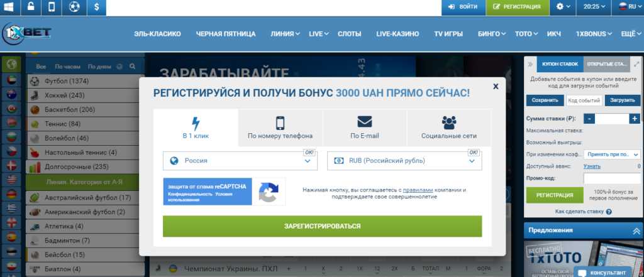Click the Windows app icon in top bar

[9, 7]
